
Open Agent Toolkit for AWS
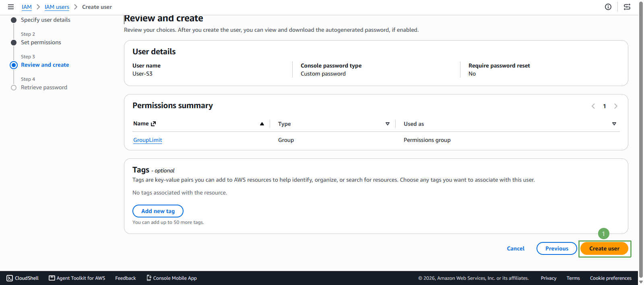point(77,278)
